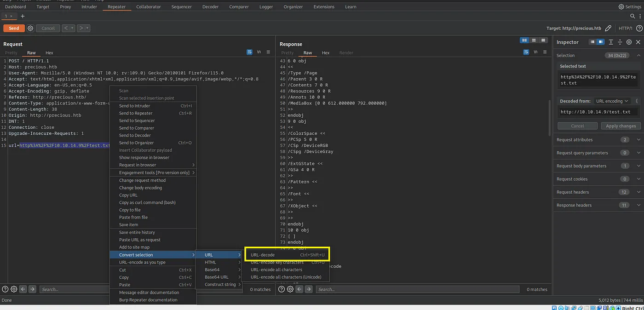Image resolution: width=644 pixels, height=310 pixels.
Task: Toggle Request pane line wrapping icon
Action: [x=249, y=52]
